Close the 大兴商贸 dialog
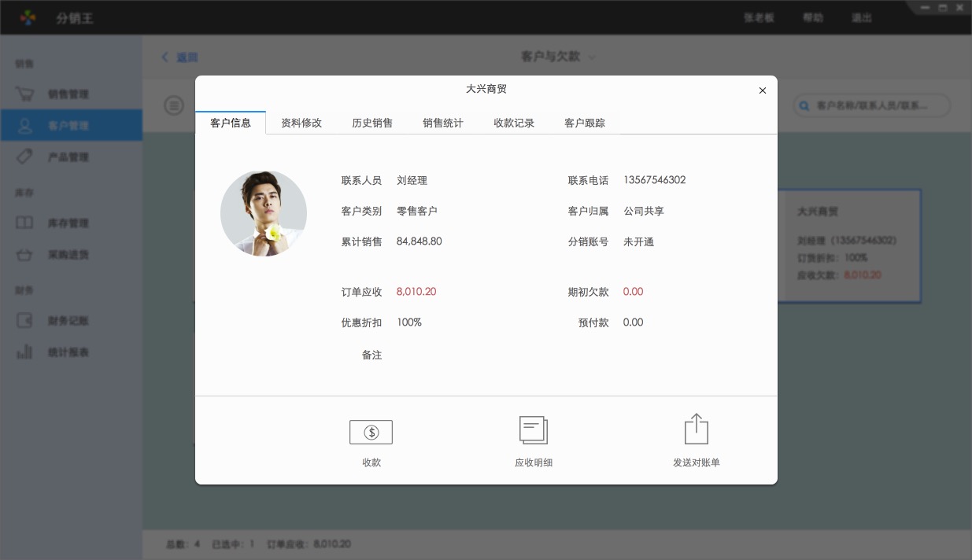The height and width of the screenshot is (560, 972). [762, 90]
